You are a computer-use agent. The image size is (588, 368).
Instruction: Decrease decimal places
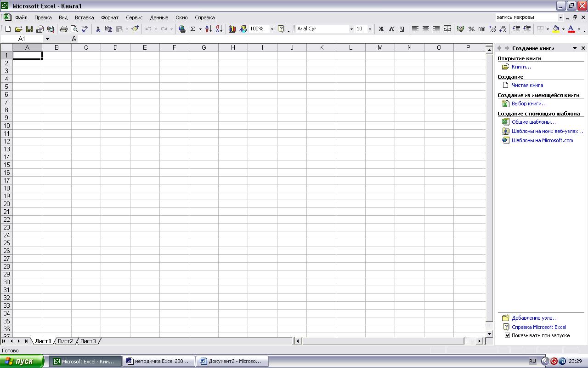point(503,29)
